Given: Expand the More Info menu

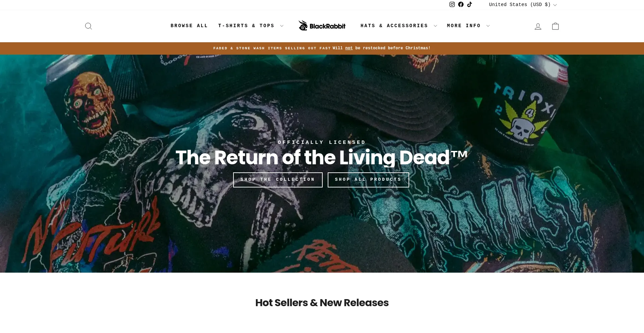Looking at the screenshot, I should point(468,26).
